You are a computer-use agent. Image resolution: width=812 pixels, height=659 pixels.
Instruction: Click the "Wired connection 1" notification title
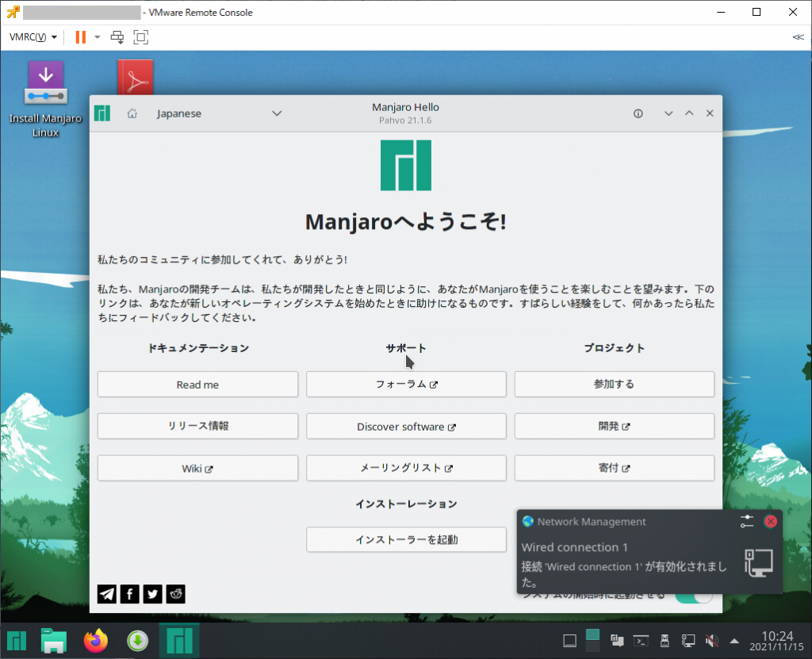[574, 548]
